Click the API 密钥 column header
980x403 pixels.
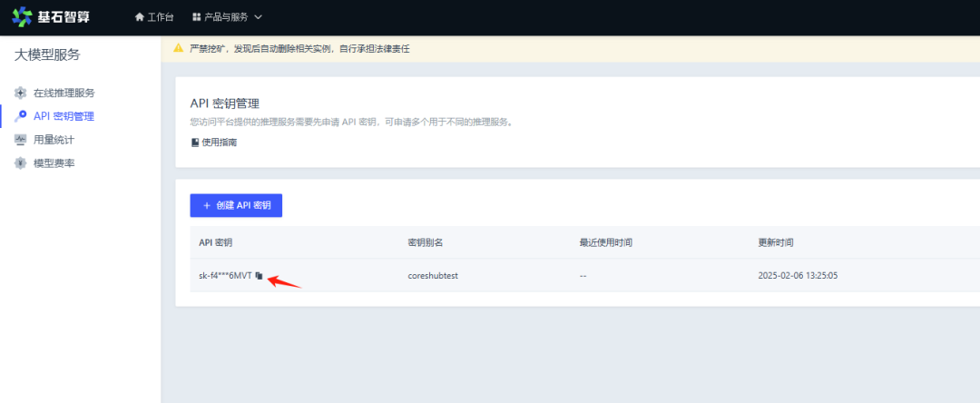(216, 242)
